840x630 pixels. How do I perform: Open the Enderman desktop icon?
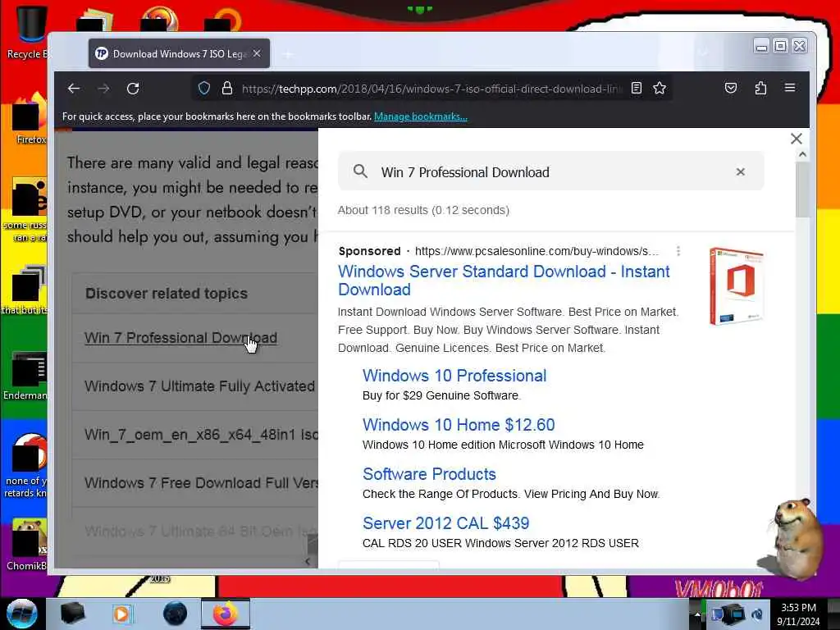[25, 376]
